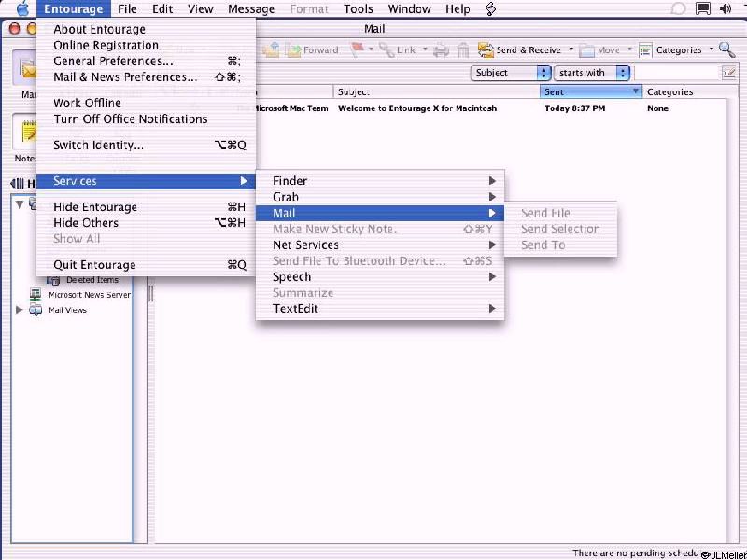
Task: Open the Help menu
Action: pos(458,9)
